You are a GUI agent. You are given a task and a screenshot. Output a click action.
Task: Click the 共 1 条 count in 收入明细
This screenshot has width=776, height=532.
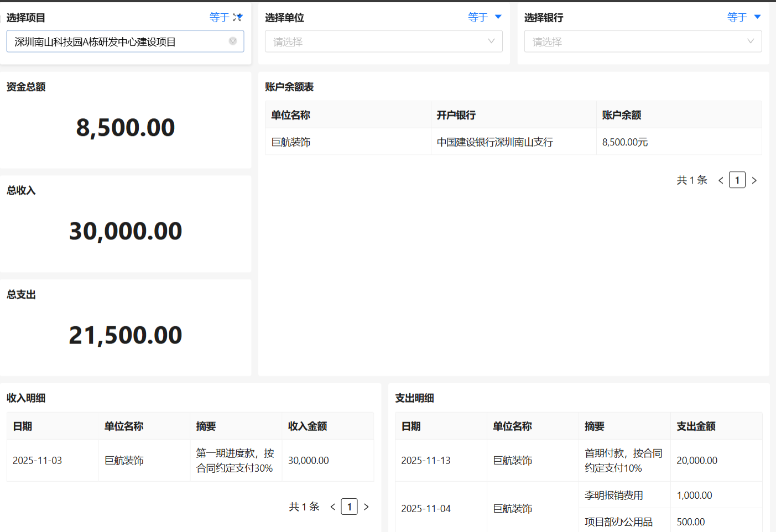(304, 507)
